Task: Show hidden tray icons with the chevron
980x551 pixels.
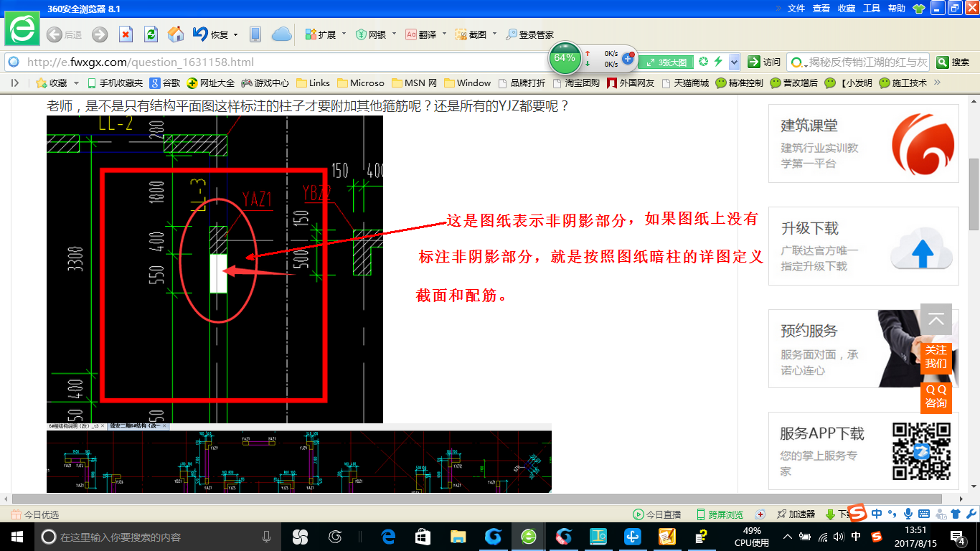Action: [x=788, y=536]
